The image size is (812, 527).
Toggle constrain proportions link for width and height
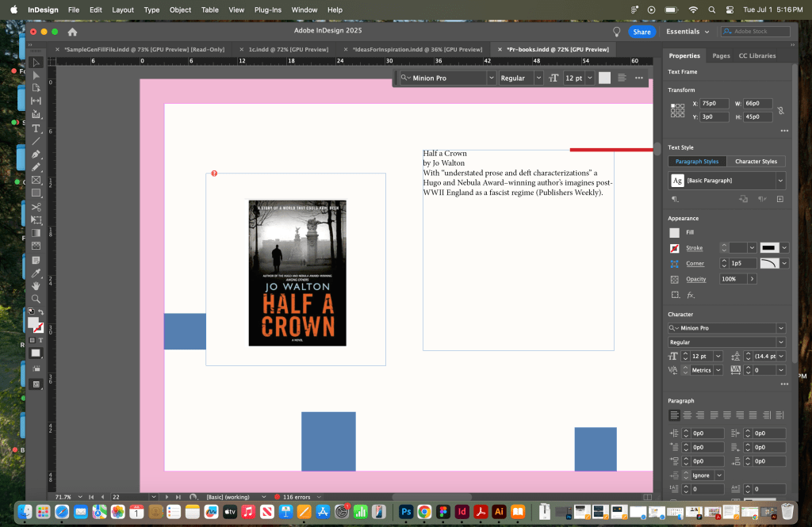click(x=780, y=110)
